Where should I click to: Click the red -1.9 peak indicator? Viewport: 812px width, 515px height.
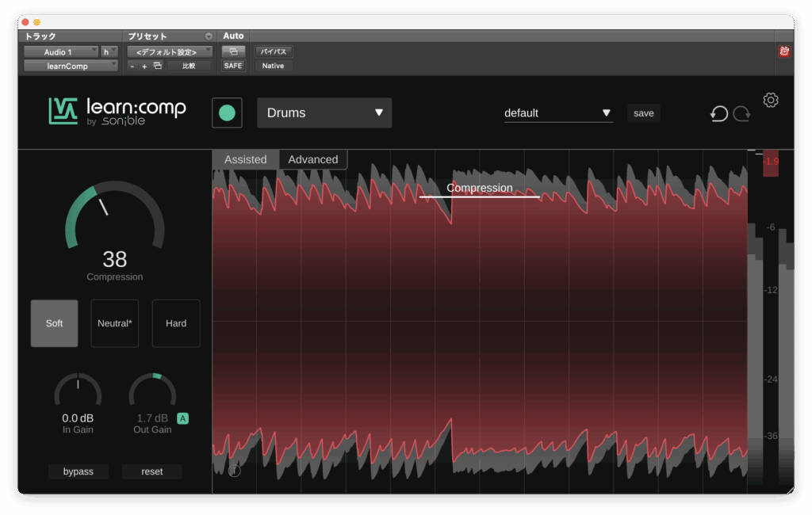click(x=771, y=162)
